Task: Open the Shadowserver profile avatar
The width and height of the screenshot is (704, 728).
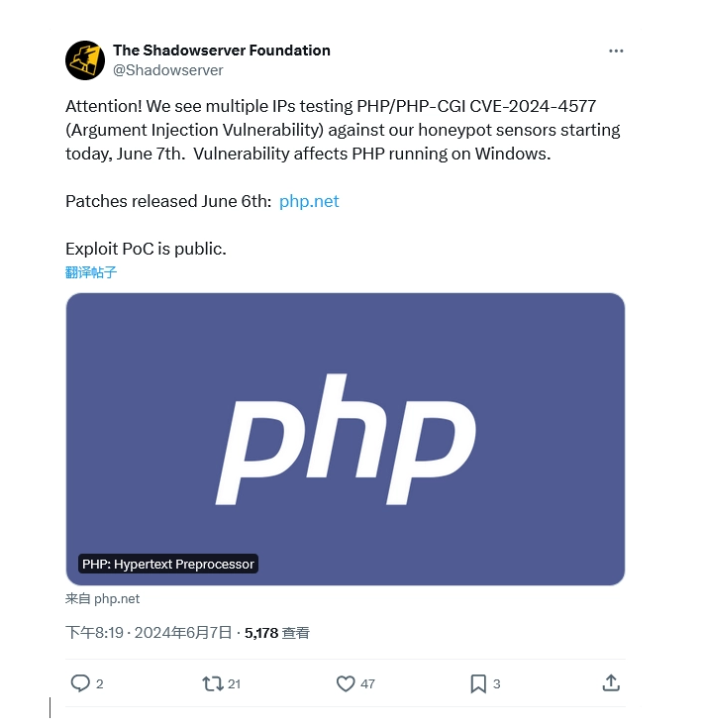Action: click(x=85, y=60)
